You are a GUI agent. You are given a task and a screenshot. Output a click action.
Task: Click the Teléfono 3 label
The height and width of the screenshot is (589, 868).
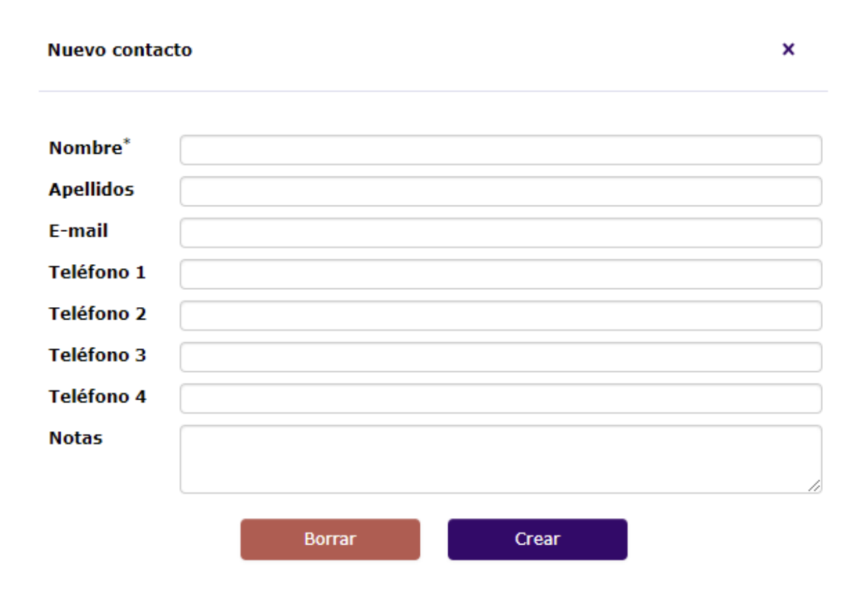coord(97,355)
